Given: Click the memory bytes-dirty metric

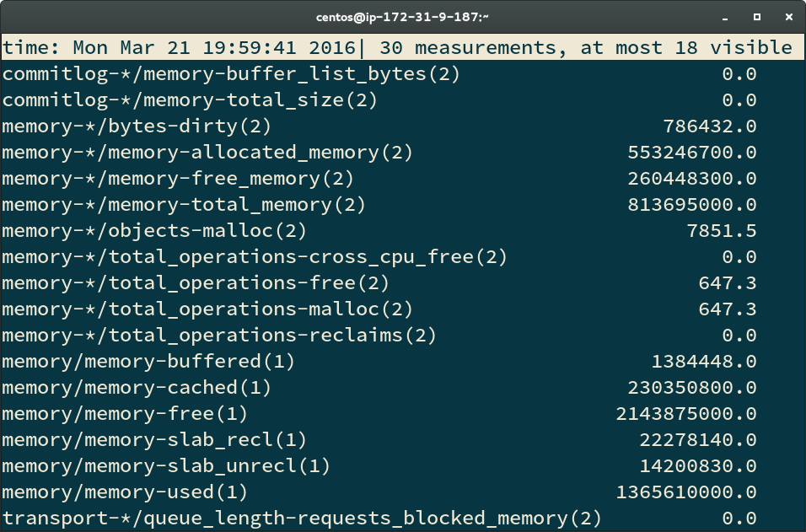Looking at the screenshot, I should 137,126.
